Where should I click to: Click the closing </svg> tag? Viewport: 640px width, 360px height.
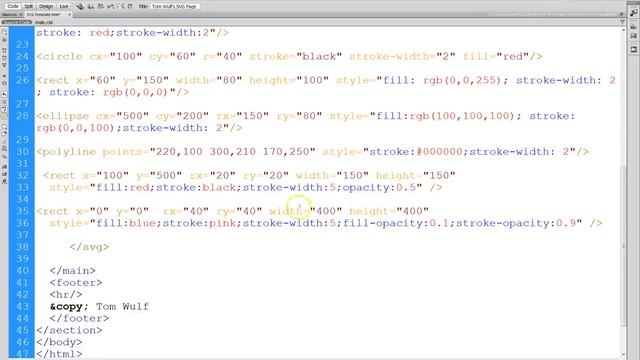[89, 247]
